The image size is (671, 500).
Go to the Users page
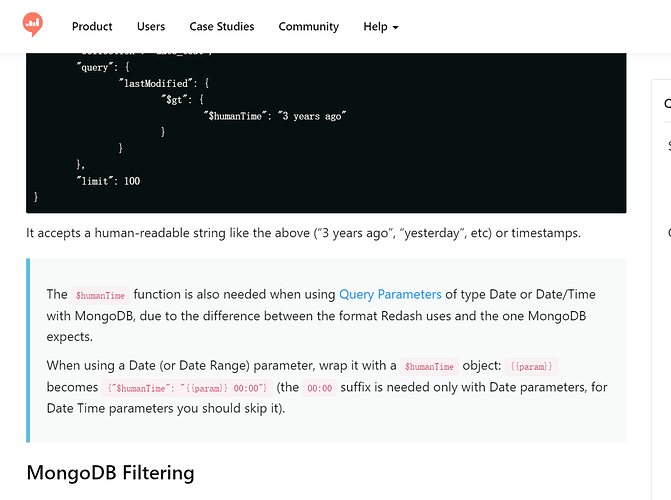coord(151,27)
